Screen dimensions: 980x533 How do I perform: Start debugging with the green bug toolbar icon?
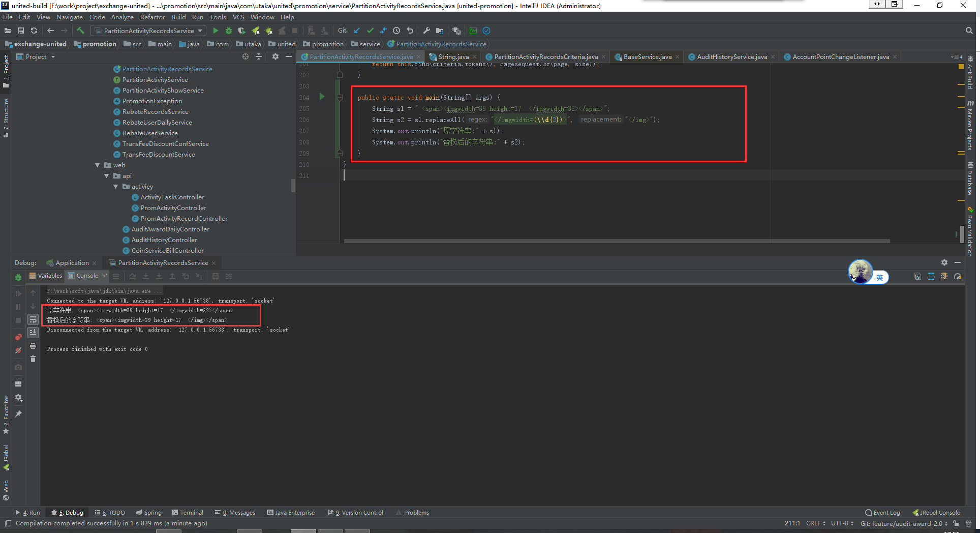[229, 31]
